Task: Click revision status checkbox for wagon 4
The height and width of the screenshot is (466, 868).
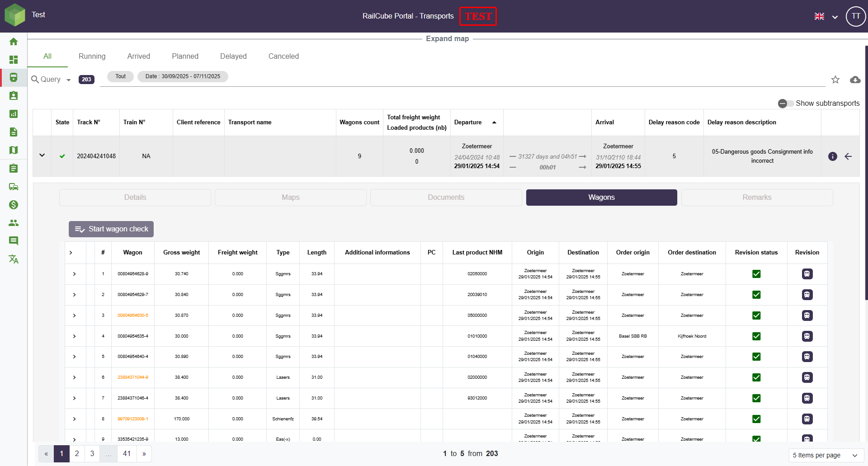Action: click(x=756, y=336)
